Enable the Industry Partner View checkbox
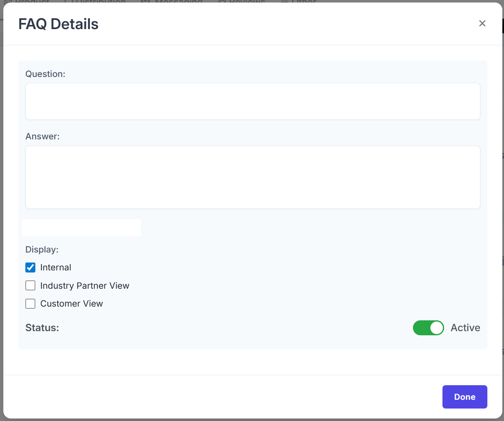The image size is (504, 421). tap(30, 286)
